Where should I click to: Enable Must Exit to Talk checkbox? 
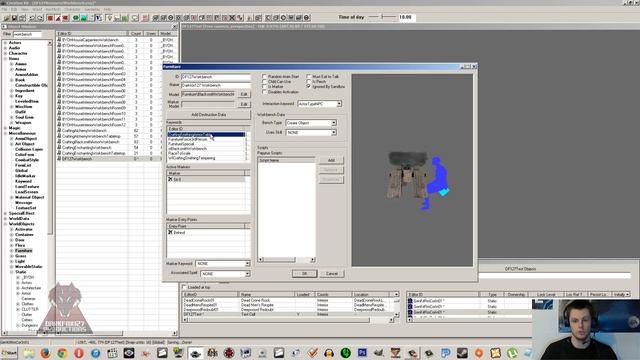(x=309, y=76)
